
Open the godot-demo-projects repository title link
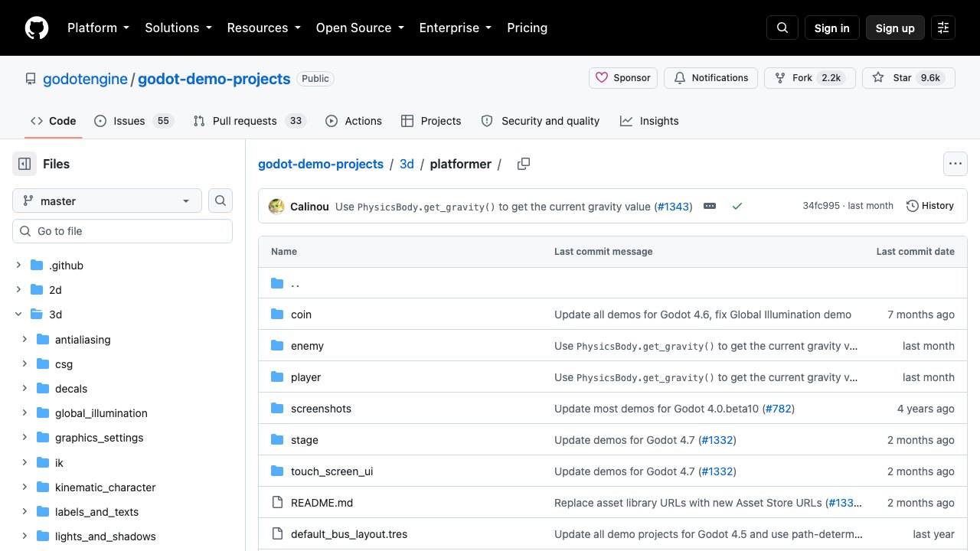pyautogui.click(x=214, y=79)
